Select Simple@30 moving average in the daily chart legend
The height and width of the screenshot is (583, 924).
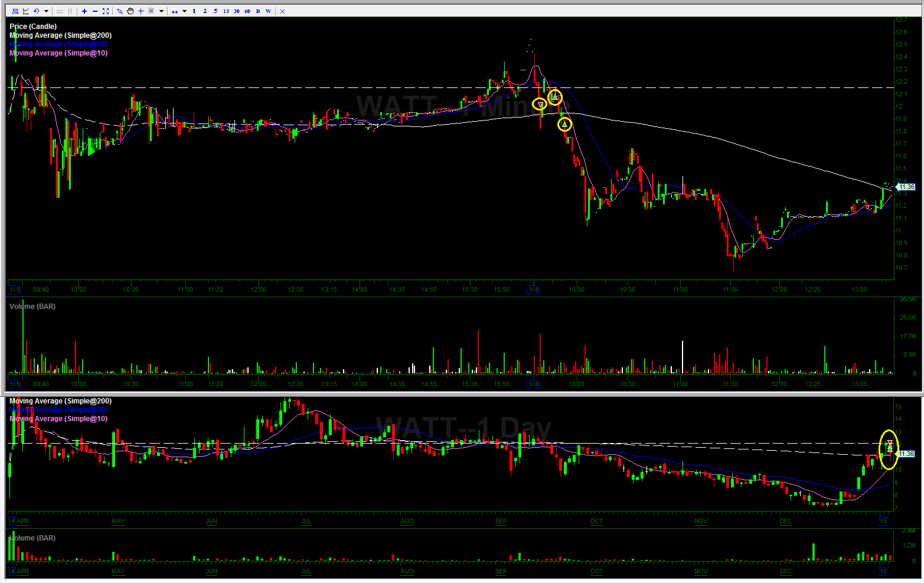[58, 410]
